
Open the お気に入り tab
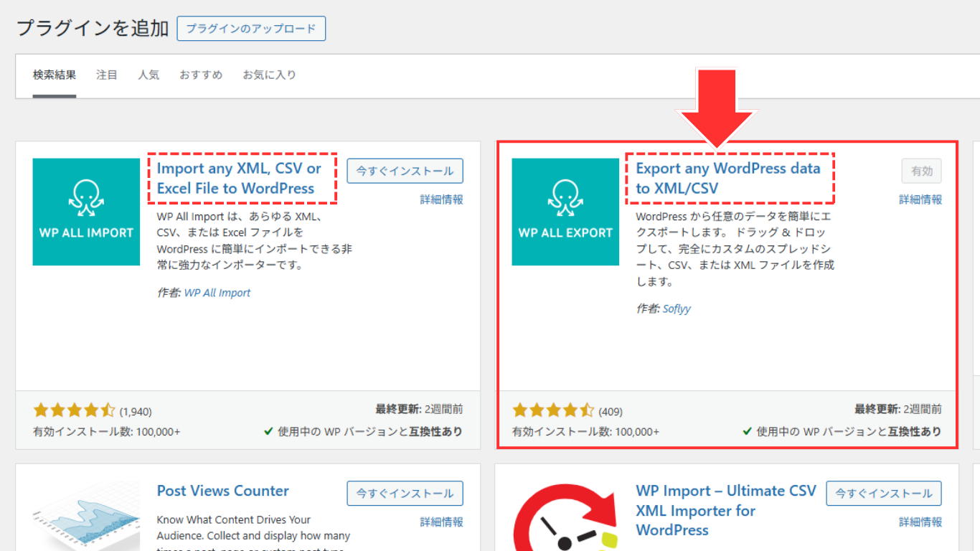[269, 75]
